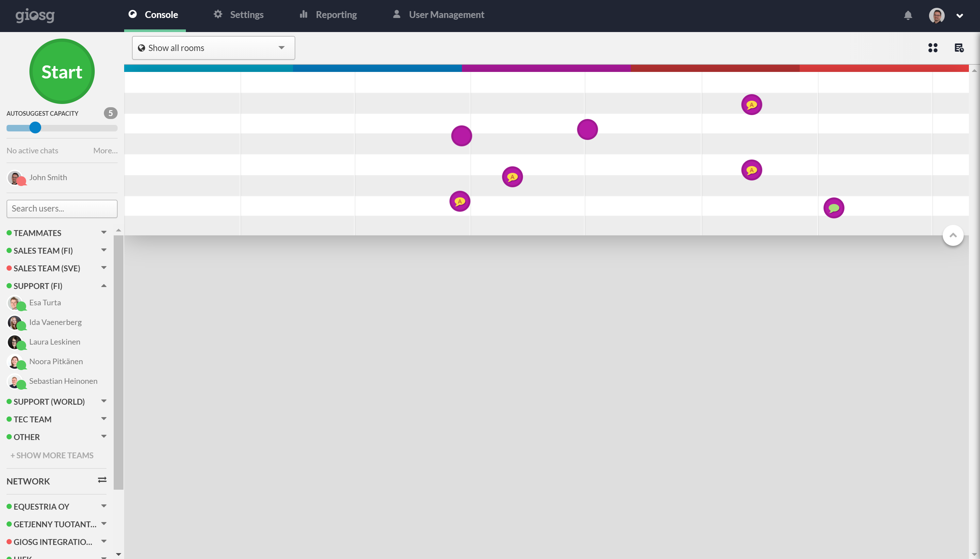Open the visitor list view icon

tap(959, 48)
